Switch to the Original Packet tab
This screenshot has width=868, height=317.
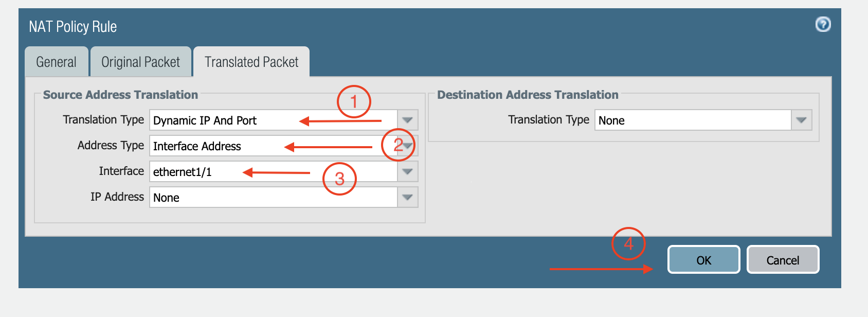pyautogui.click(x=140, y=62)
